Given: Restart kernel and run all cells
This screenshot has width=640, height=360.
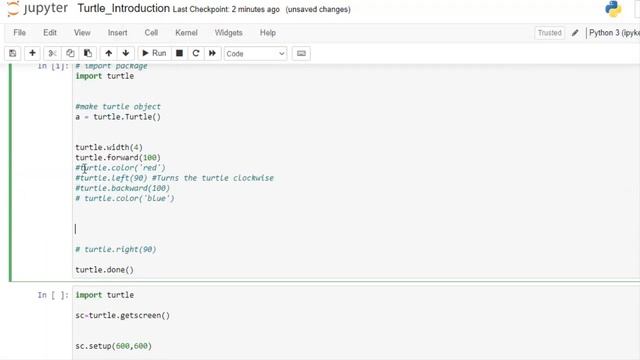Looking at the screenshot, I should 212,53.
